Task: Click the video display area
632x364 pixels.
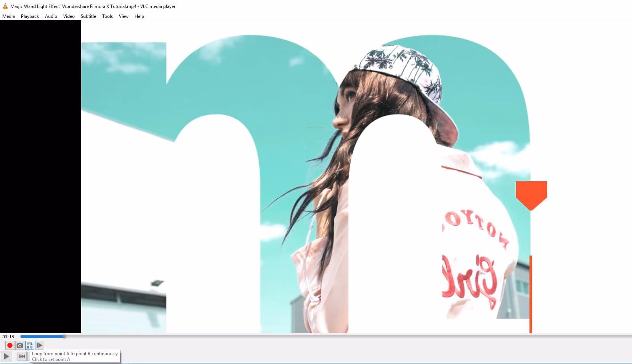Action: 316,177
